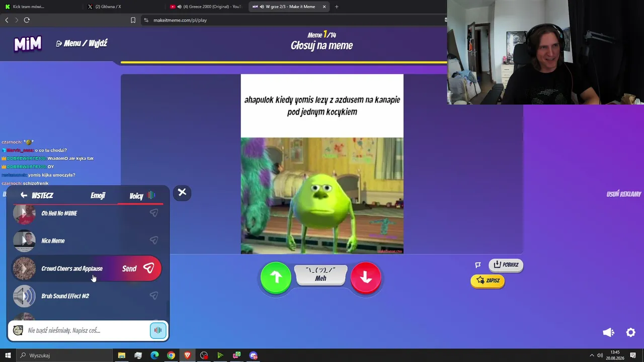644x362 pixels.
Task: Play the Nice Meme sound preview
Action: (24, 241)
